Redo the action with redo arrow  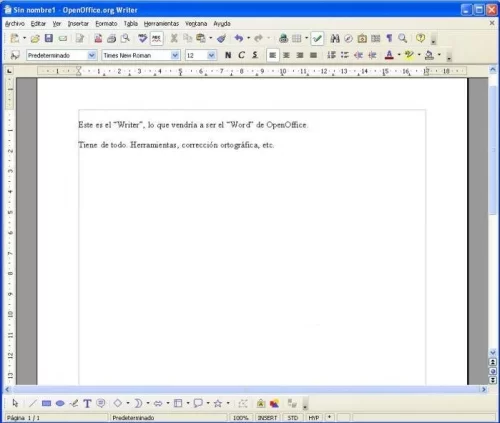(258, 38)
